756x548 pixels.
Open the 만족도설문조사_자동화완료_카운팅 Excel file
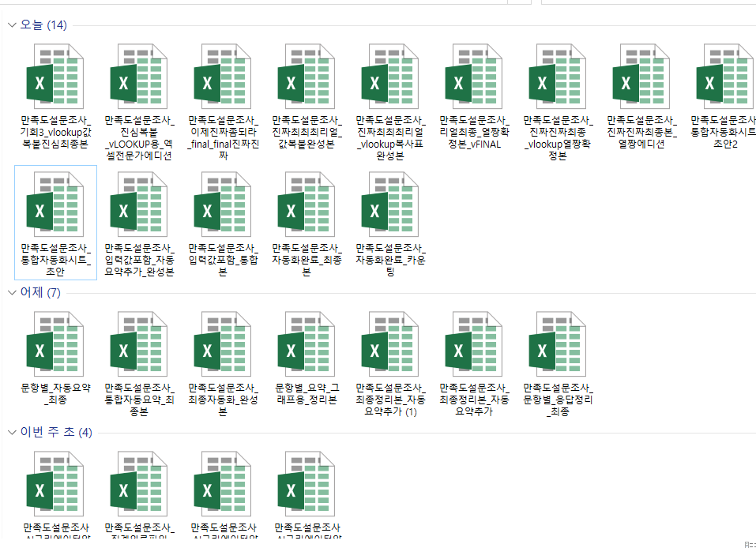click(x=390, y=204)
